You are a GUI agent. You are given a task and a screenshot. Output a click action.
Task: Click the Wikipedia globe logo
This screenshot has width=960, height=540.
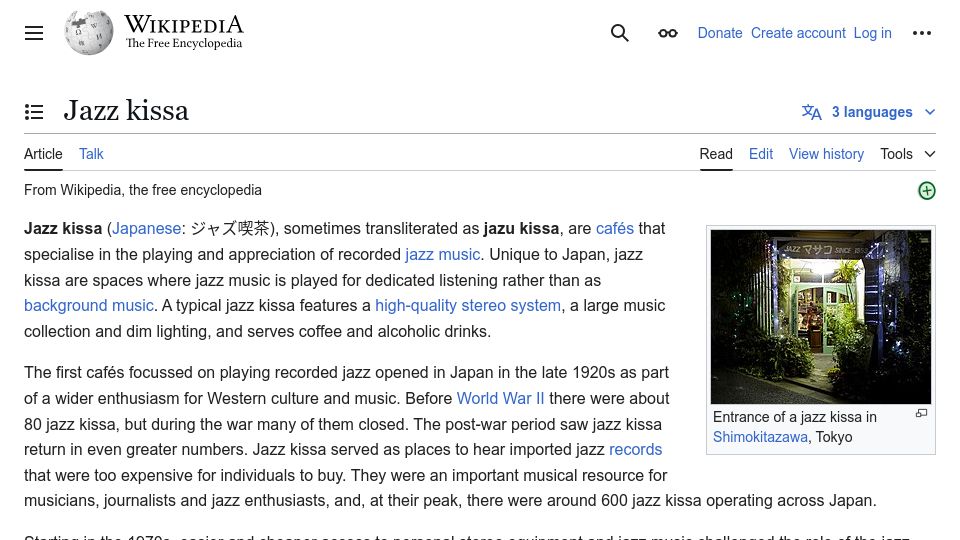[89, 32]
